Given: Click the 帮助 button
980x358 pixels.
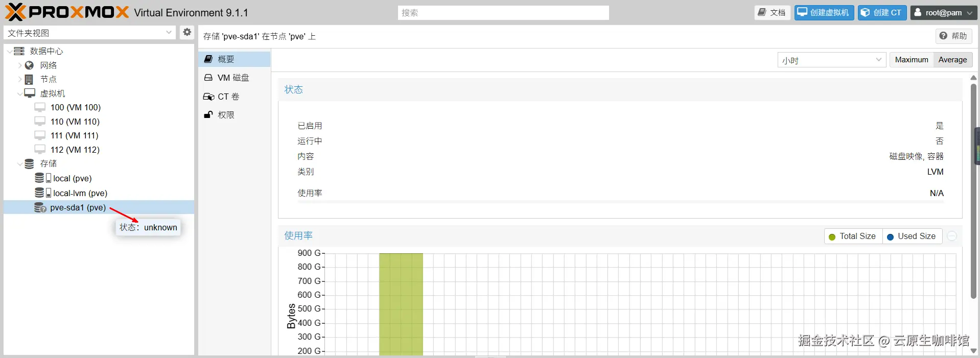Looking at the screenshot, I should pos(954,36).
